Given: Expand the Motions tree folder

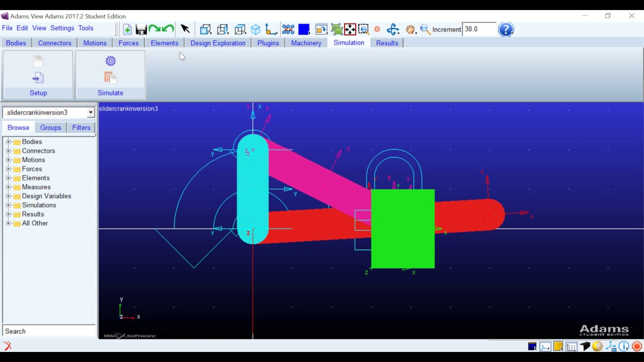Looking at the screenshot, I should click(8, 160).
